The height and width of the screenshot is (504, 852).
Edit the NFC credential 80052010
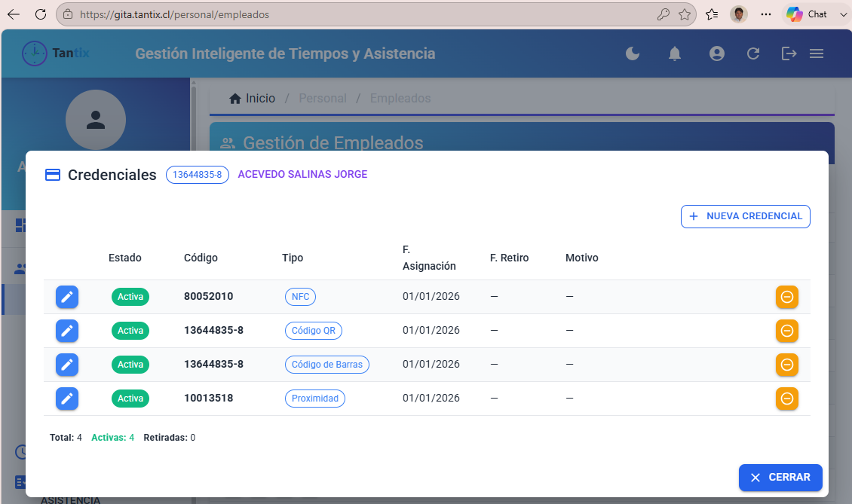(x=67, y=297)
